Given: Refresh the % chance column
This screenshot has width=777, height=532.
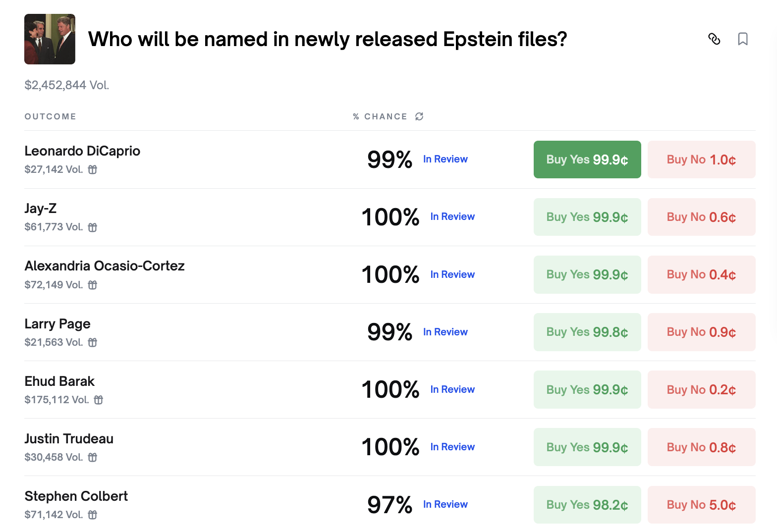Looking at the screenshot, I should click(419, 116).
